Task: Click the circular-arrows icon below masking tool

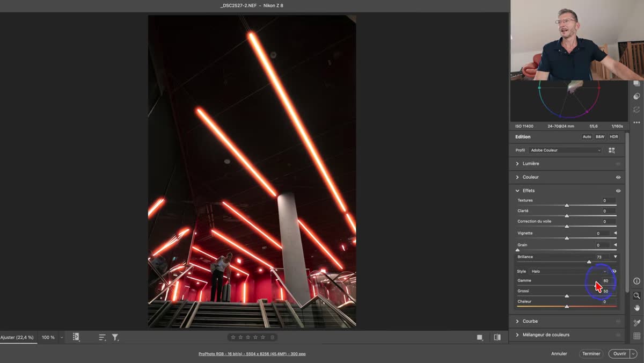Action: pos(636,109)
